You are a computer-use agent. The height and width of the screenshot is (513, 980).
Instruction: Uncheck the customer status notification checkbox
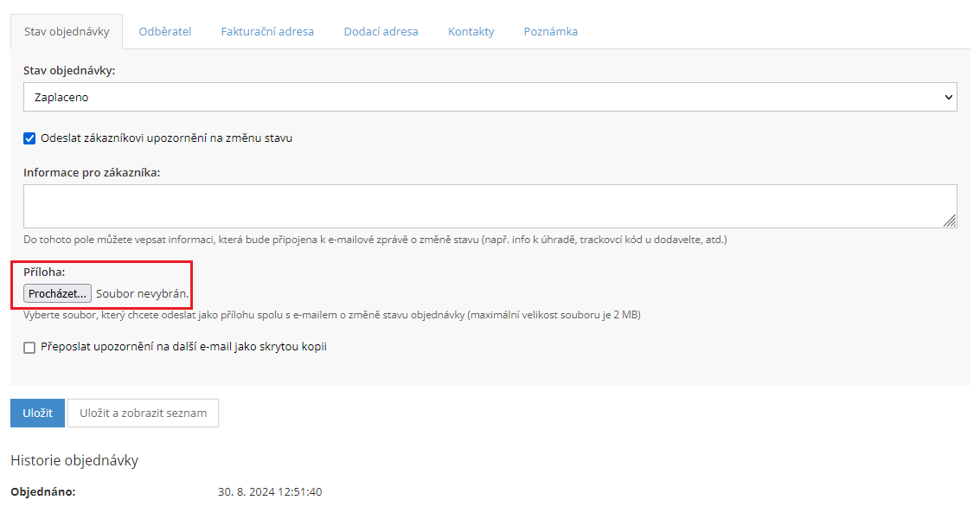29,138
